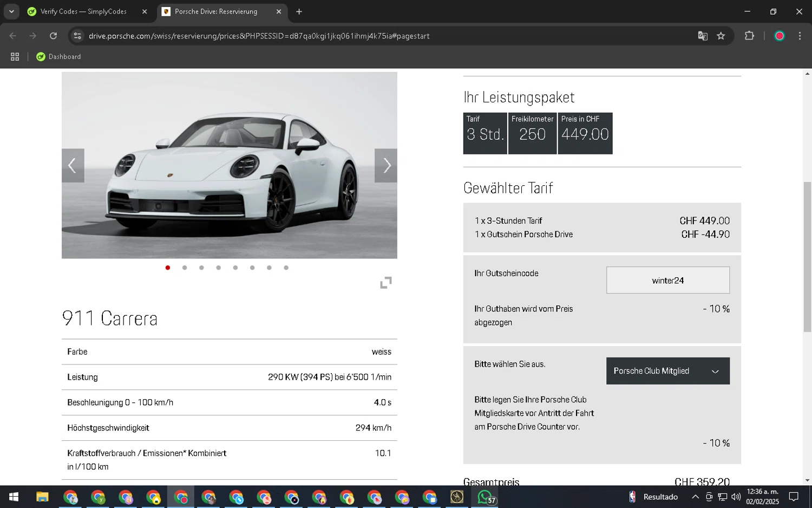Jump to the second gallery dot

tap(185, 268)
